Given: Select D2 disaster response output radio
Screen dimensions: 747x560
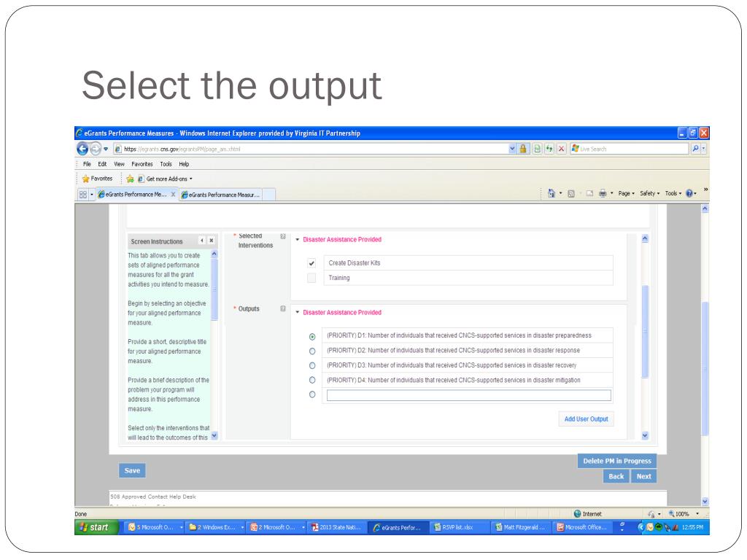Looking at the screenshot, I should pyautogui.click(x=312, y=351).
